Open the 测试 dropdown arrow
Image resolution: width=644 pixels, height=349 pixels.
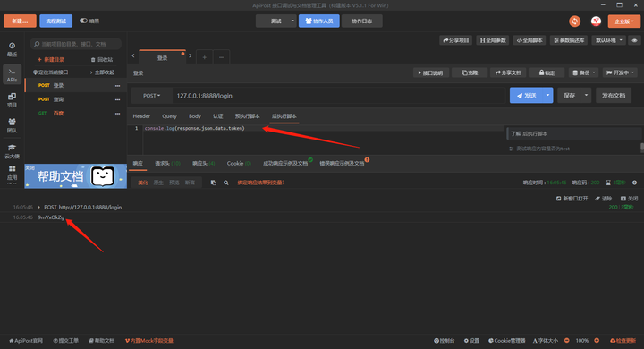pos(292,21)
